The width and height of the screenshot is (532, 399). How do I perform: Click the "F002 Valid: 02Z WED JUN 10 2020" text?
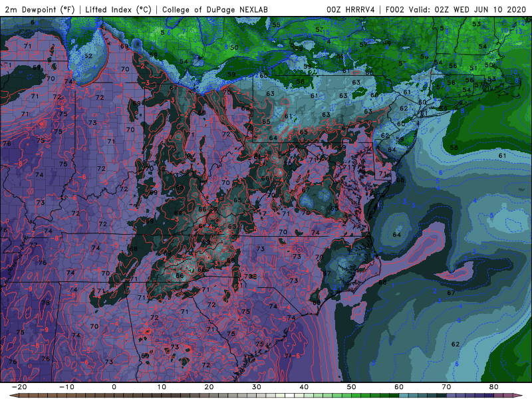click(x=456, y=9)
